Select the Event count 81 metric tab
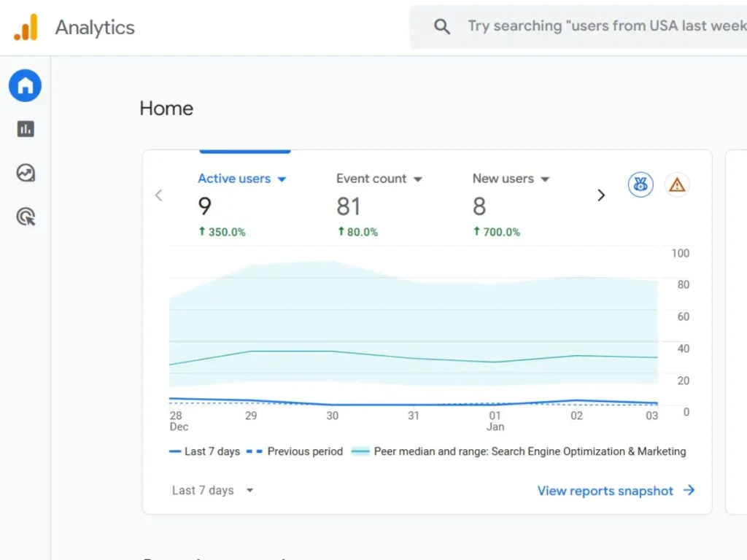747x560 pixels. [x=349, y=207]
